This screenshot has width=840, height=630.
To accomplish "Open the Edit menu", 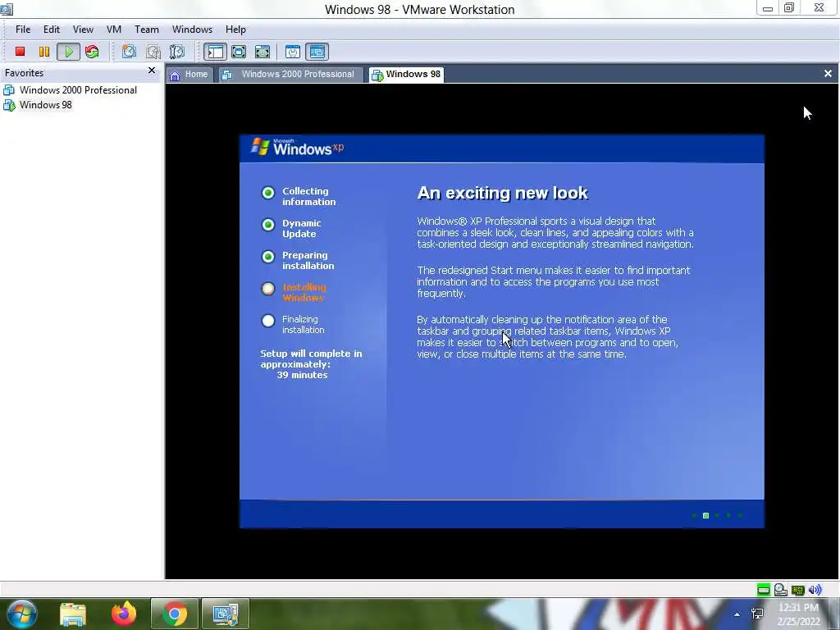I will pos(52,30).
